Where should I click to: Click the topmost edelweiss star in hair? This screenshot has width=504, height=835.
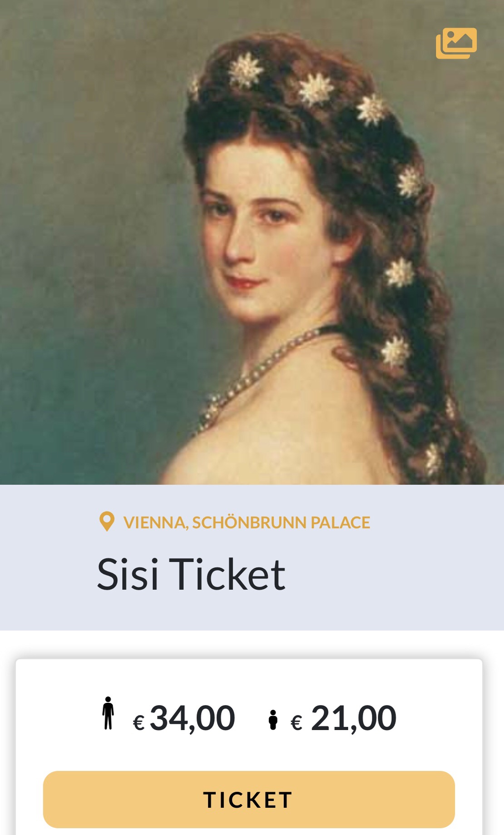point(246,70)
